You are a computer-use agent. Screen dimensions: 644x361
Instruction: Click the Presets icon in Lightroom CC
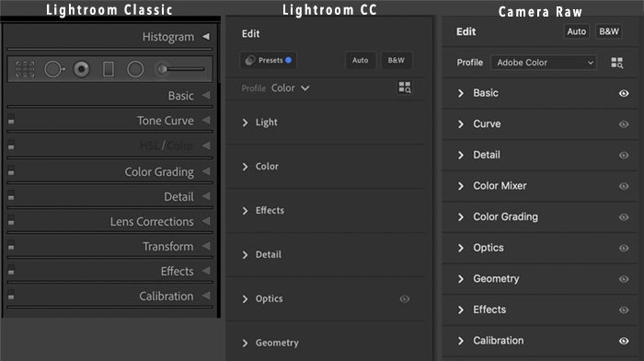pos(249,61)
